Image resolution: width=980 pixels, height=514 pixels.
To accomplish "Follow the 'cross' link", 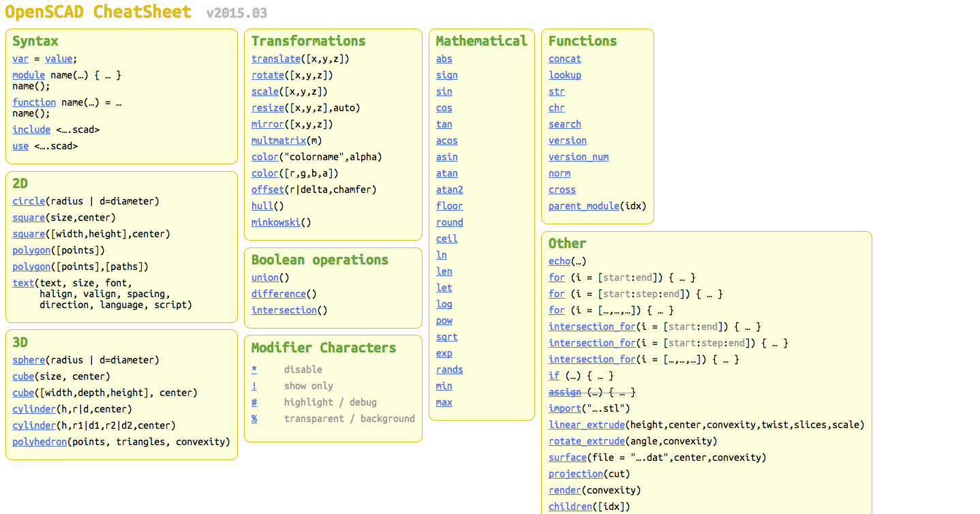I will (562, 190).
